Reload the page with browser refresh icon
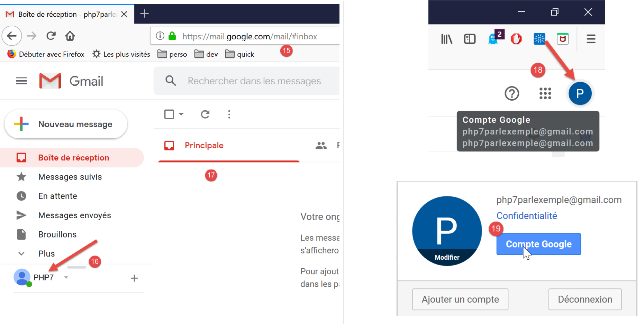Viewport: 644px width, 324px height. click(x=51, y=36)
